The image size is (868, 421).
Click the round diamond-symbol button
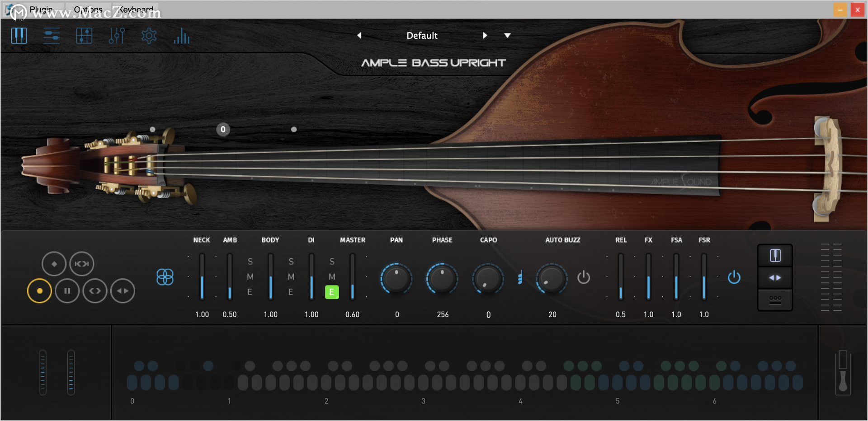pos(54,264)
